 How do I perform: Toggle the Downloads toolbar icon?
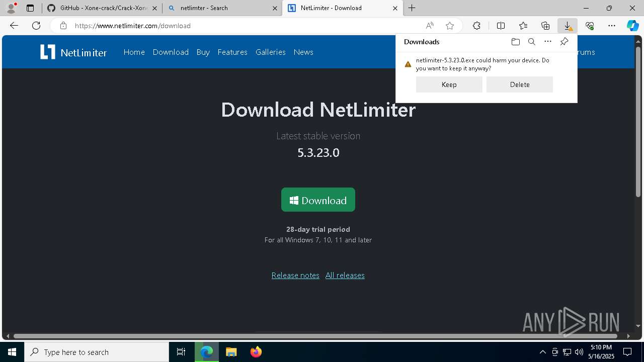point(568,26)
